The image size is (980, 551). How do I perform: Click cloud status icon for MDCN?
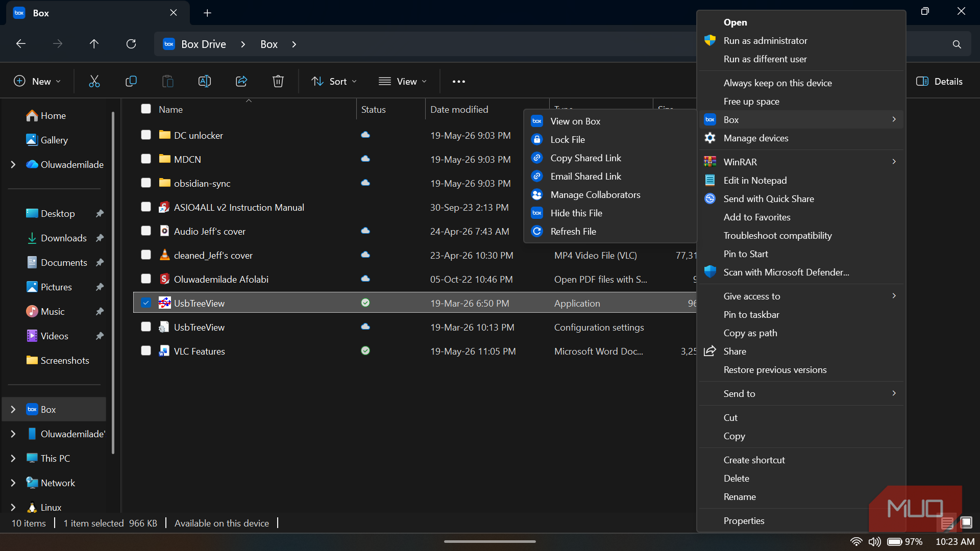pyautogui.click(x=365, y=159)
